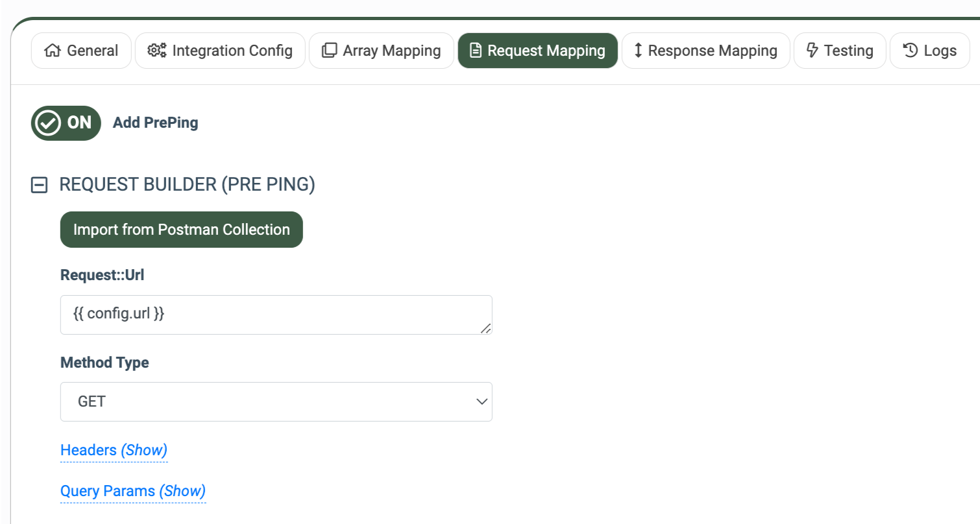Click the gear icon beside Integration Config
Viewport: 980px width, 524px height.
tap(156, 50)
